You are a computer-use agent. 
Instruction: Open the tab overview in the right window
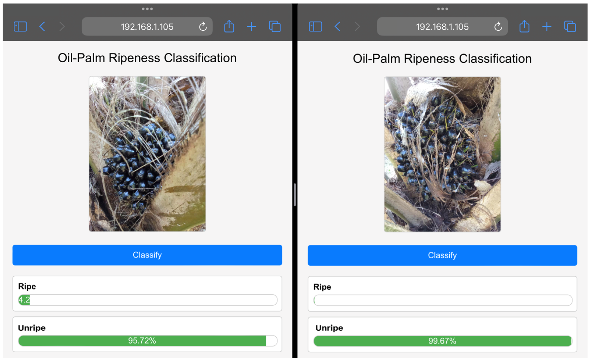point(570,26)
